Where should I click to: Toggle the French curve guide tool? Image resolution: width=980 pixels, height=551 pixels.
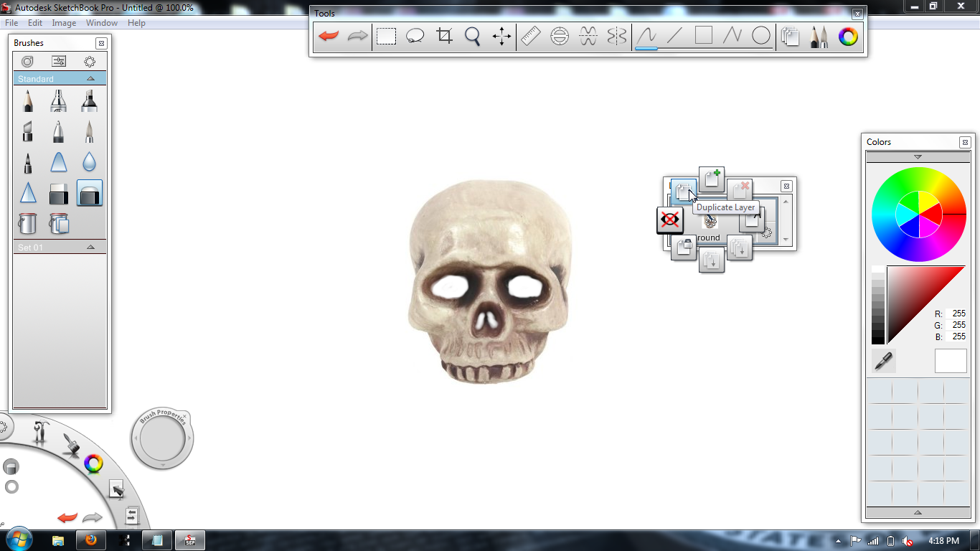[588, 36]
